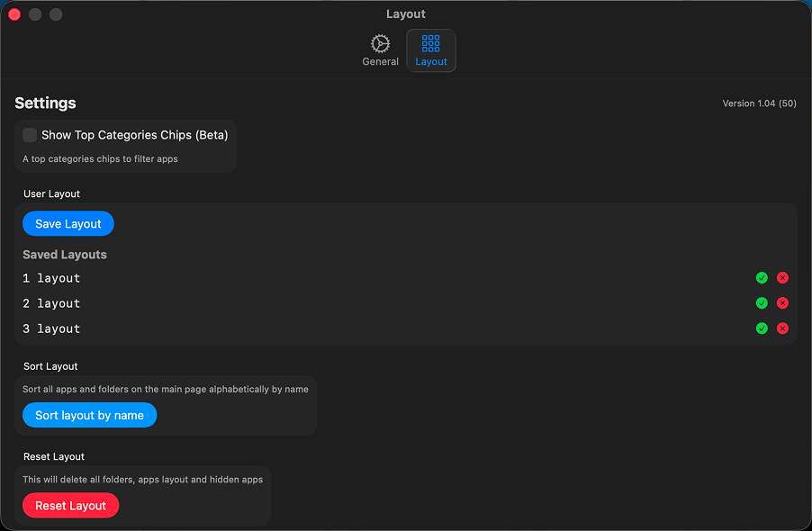Image resolution: width=812 pixels, height=531 pixels.
Task: Open the General settings pane via gear icon
Action: point(380,50)
